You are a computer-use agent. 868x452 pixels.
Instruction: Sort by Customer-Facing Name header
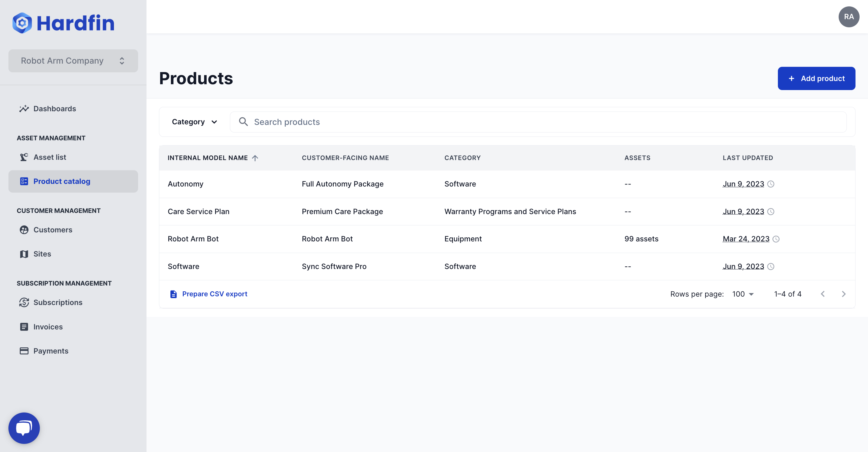point(345,158)
